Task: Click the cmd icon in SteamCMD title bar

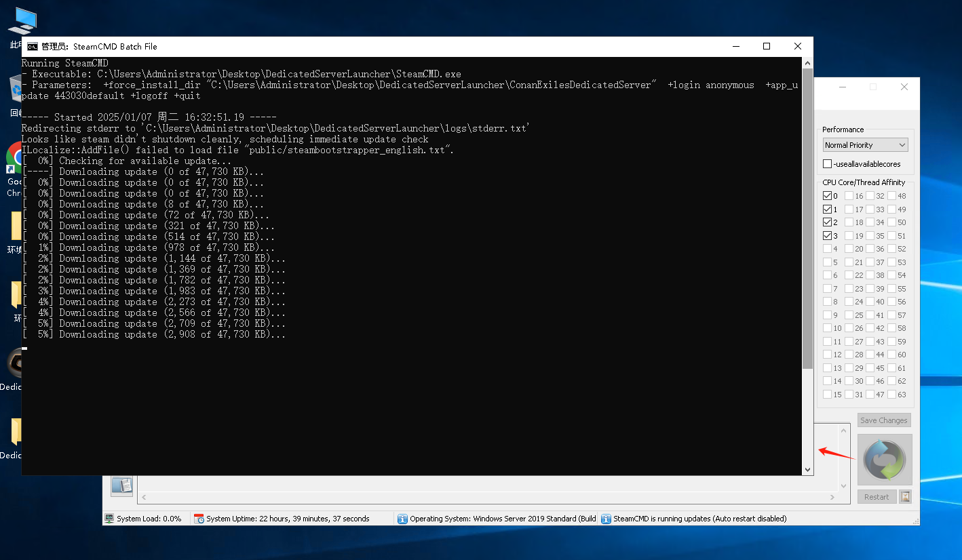Action: [33, 46]
